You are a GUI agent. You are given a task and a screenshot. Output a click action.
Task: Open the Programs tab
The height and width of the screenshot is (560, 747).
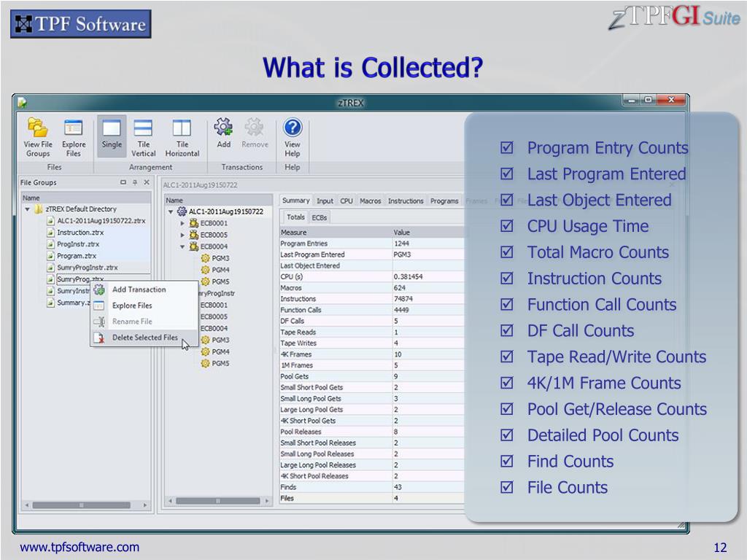(x=444, y=201)
